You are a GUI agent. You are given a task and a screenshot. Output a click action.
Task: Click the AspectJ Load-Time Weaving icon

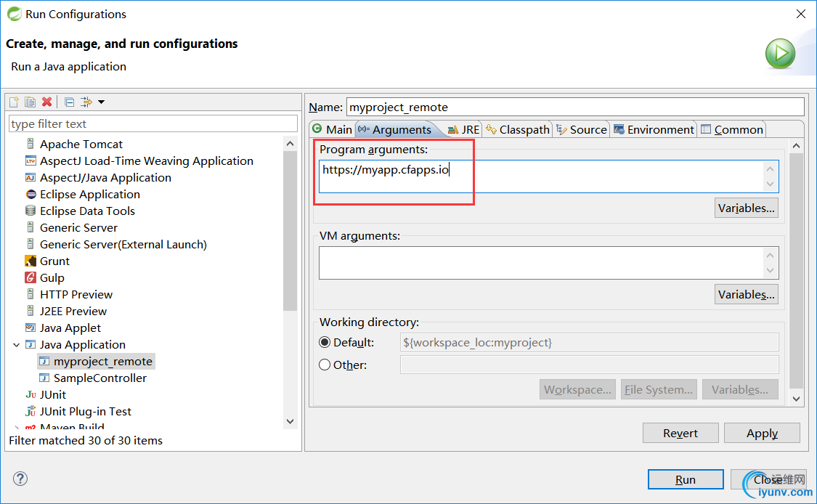[31, 160]
